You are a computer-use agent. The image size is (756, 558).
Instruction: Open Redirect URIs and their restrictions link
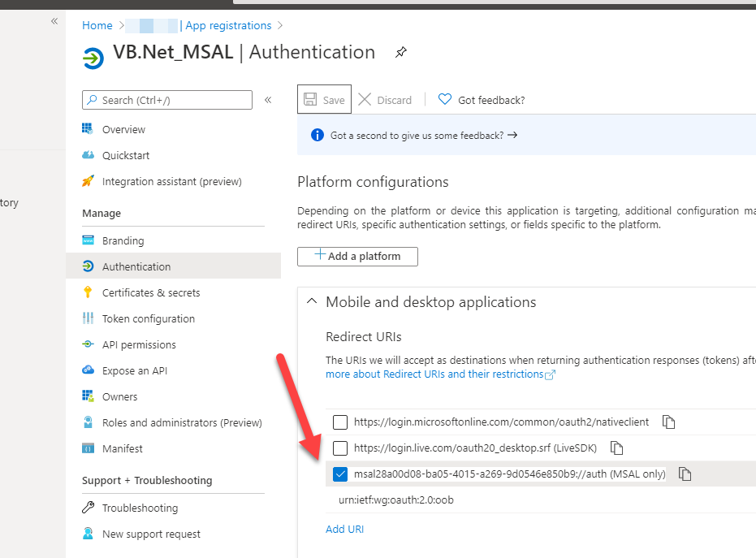pyautogui.click(x=440, y=374)
